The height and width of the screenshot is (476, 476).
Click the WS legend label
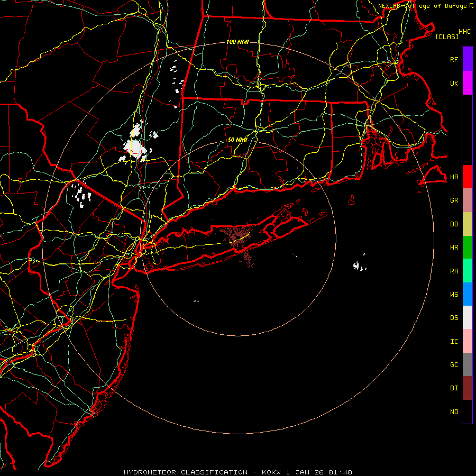[x=454, y=294]
